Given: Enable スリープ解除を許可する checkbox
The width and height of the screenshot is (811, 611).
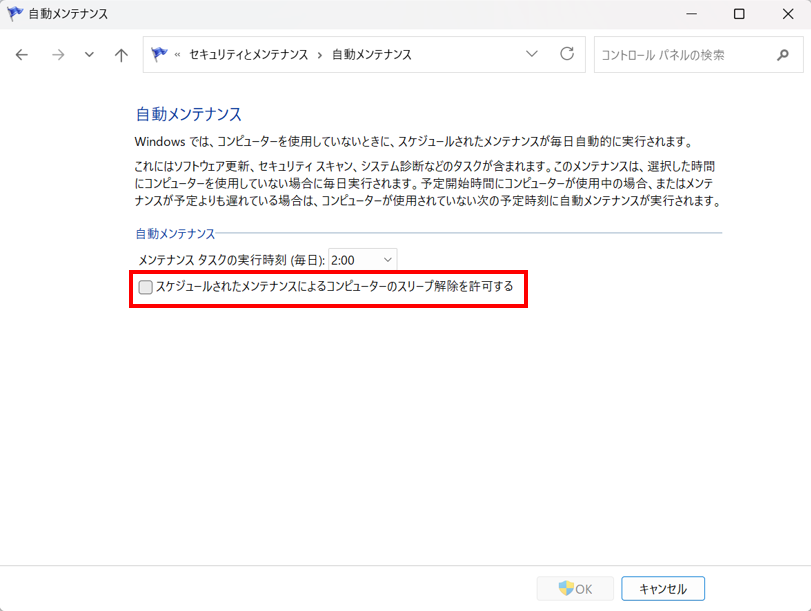Looking at the screenshot, I should point(146,287).
